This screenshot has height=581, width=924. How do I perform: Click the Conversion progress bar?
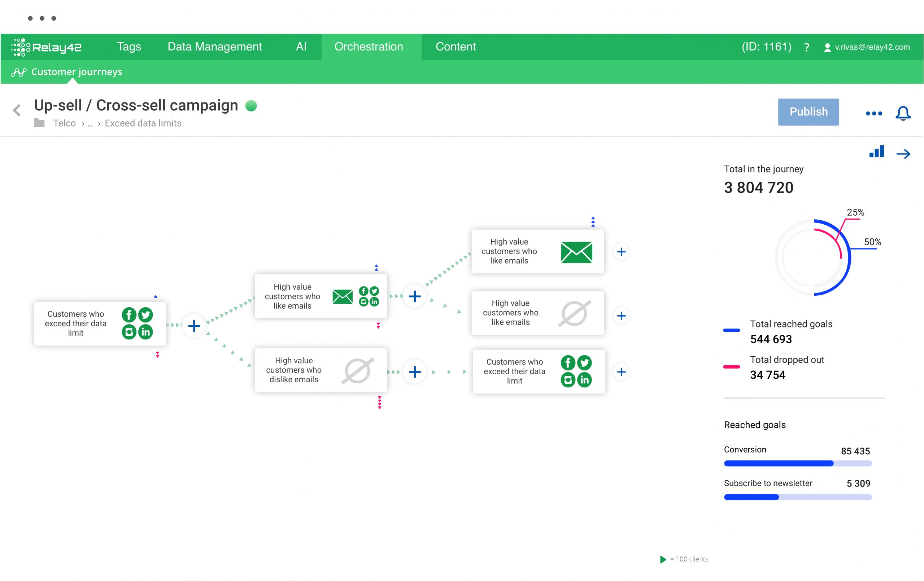798,463
